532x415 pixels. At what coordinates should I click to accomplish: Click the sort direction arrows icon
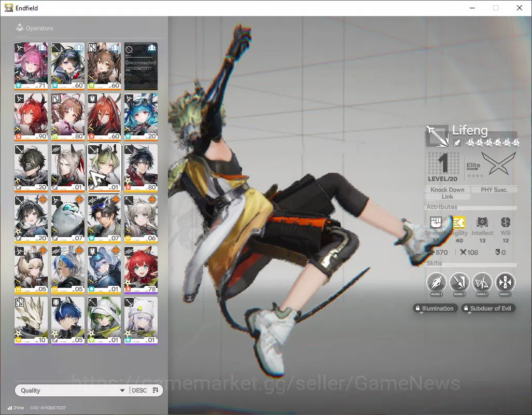point(156,390)
